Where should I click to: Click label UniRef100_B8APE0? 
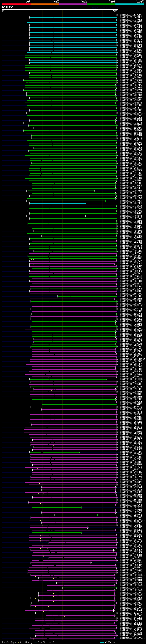131,271
